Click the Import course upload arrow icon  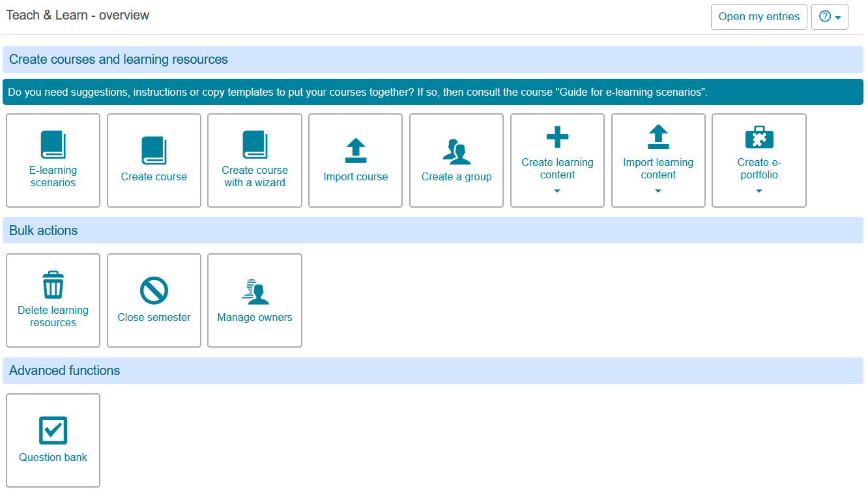click(x=355, y=150)
